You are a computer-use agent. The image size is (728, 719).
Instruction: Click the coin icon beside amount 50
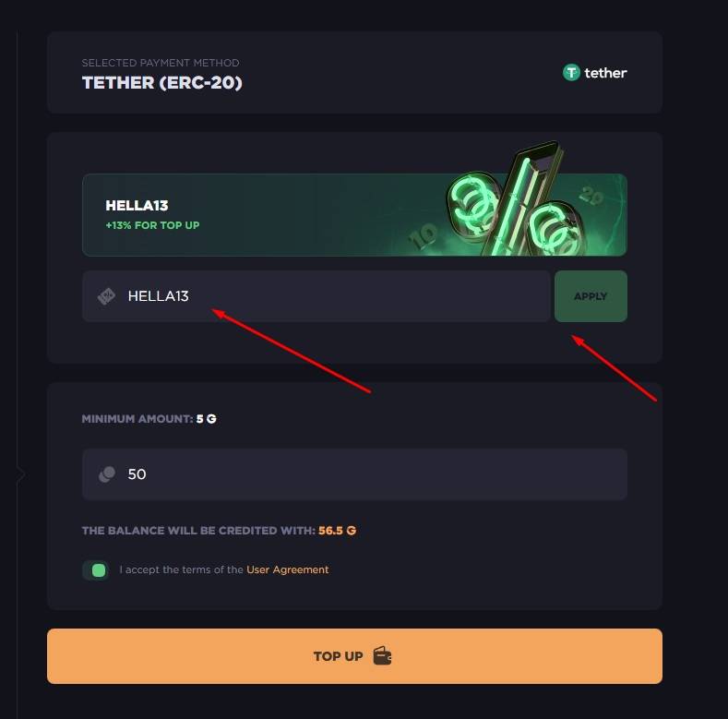(x=107, y=474)
